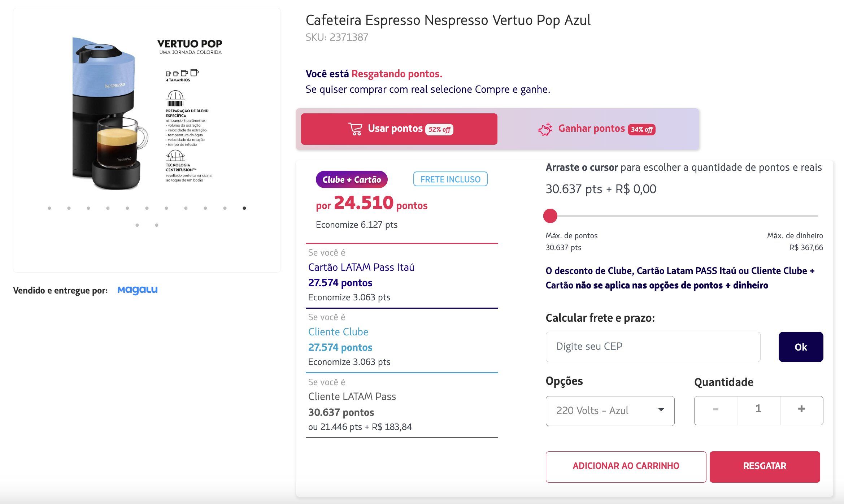Image resolution: width=844 pixels, height=504 pixels.
Task: Increase quantity with the plus button
Action: 801,410
